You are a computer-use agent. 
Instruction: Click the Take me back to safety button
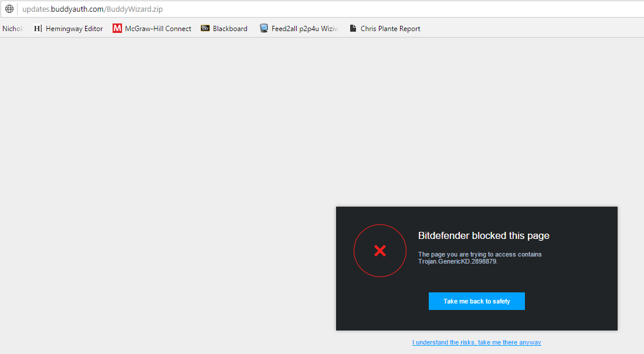476,301
